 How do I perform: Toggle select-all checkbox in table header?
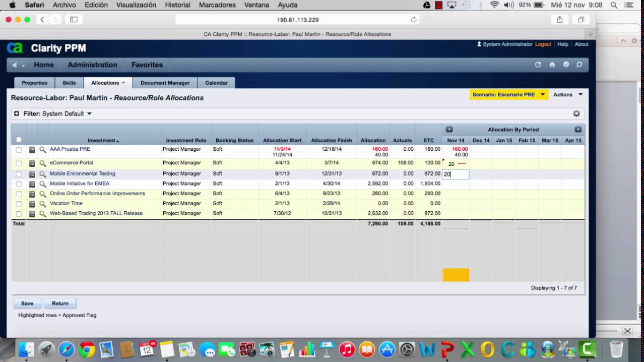point(19,140)
